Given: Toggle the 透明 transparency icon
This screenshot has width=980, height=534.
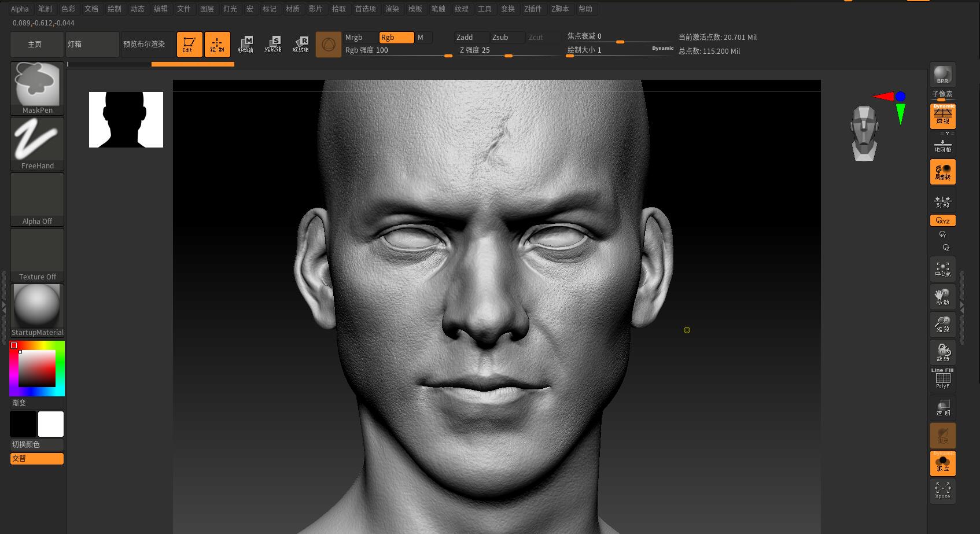Looking at the screenshot, I should tap(943, 407).
